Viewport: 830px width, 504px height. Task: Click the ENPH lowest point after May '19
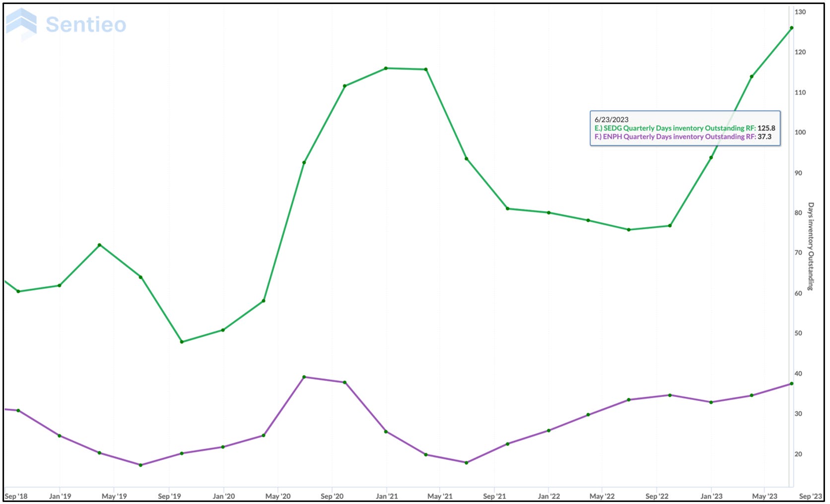pos(140,465)
